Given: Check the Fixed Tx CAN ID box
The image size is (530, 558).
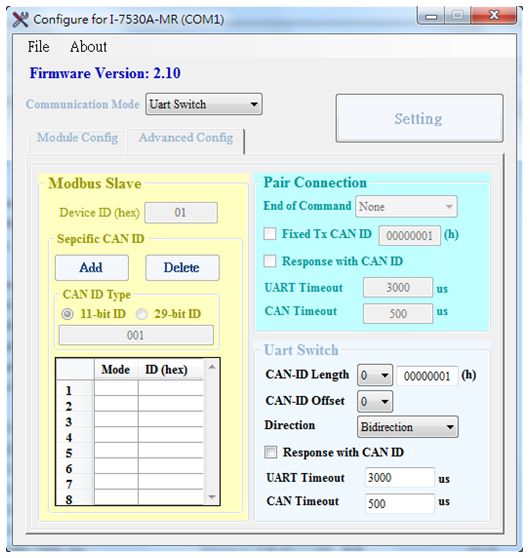Looking at the screenshot, I should (x=270, y=234).
